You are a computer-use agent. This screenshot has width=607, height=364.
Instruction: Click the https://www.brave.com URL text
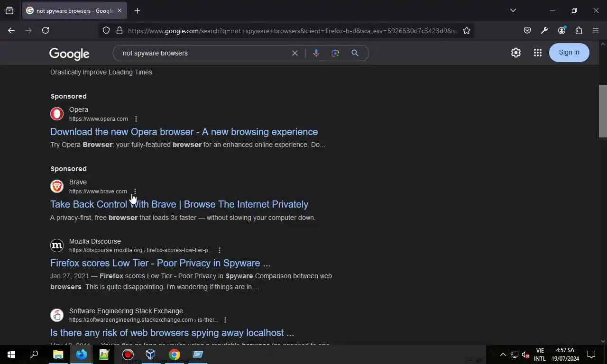coord(98,191)
